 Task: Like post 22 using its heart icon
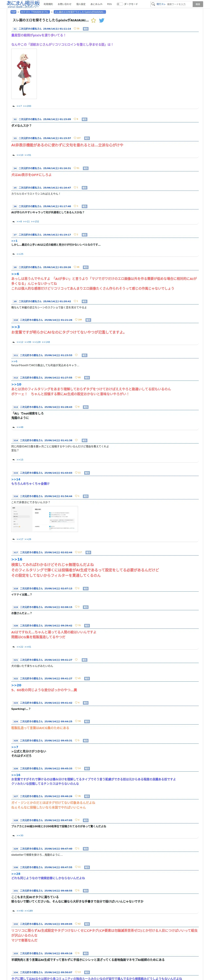coord(76,678)
